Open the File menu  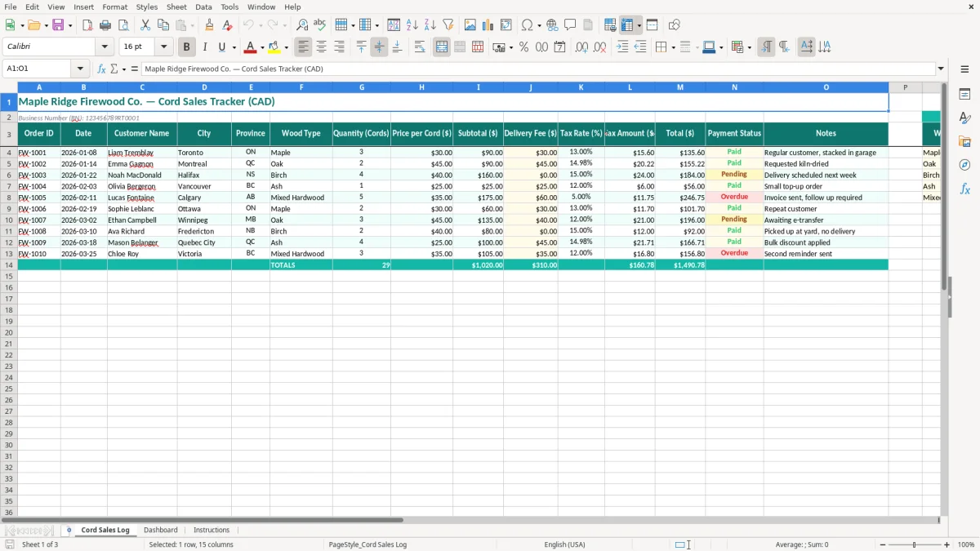(11, 7)
